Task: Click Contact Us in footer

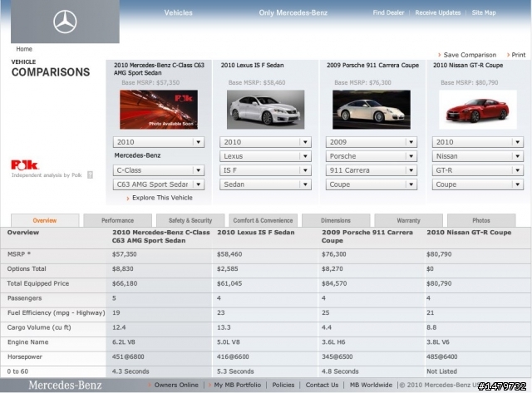Action: [322, 386]
